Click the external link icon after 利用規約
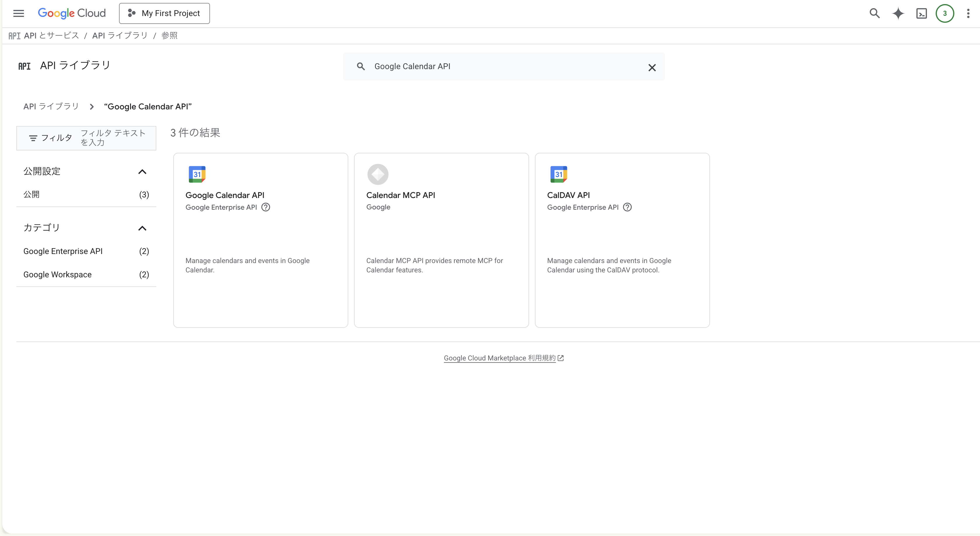The width and height of the screenshot is (980, 536). pyautogui.click(x=560, y=358)
